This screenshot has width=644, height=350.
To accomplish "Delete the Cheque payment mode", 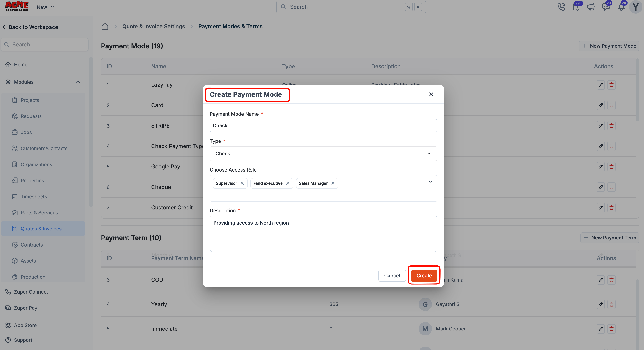I will tap(611, 187).
